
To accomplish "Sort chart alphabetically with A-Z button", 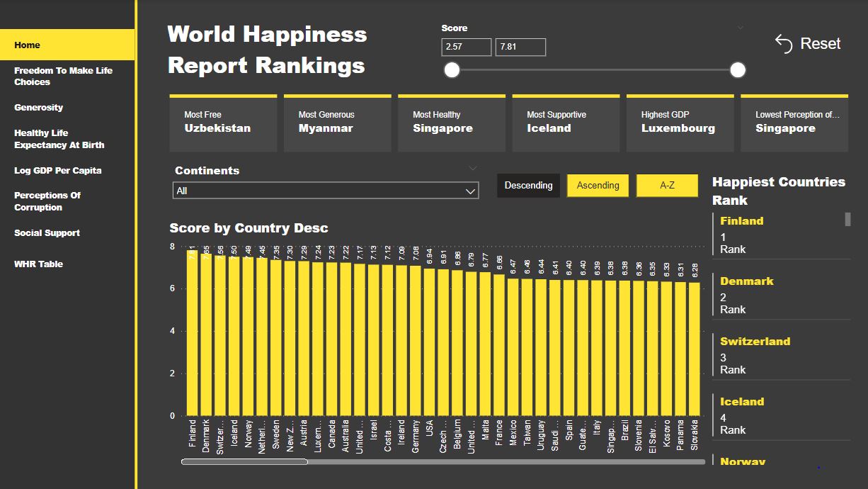I will [667, 186].
